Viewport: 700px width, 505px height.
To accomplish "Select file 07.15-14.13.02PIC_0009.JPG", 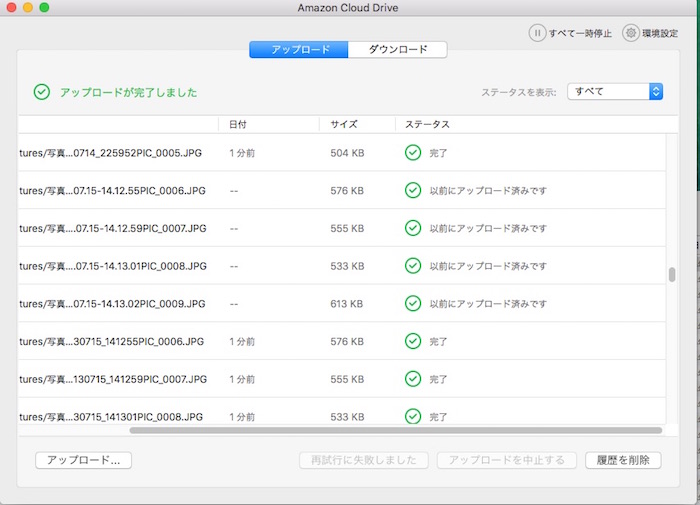I will point(112,304).
